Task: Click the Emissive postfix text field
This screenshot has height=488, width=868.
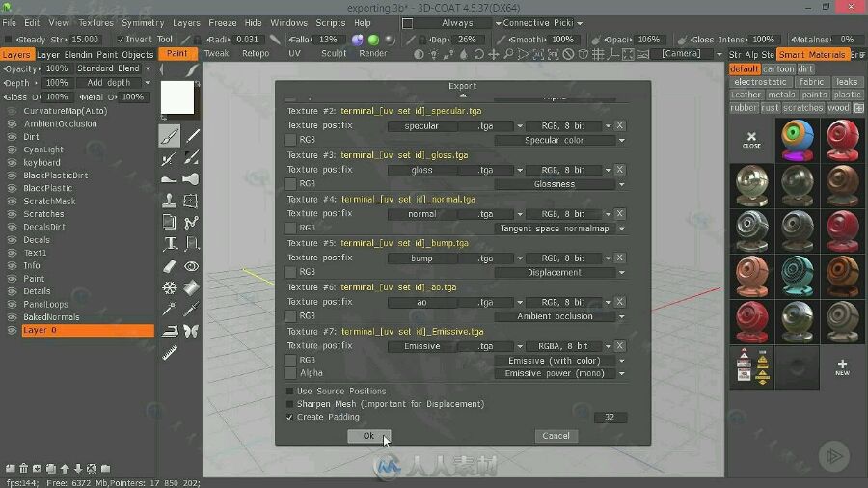Action: pyautogui.click(x=422, y=346)
